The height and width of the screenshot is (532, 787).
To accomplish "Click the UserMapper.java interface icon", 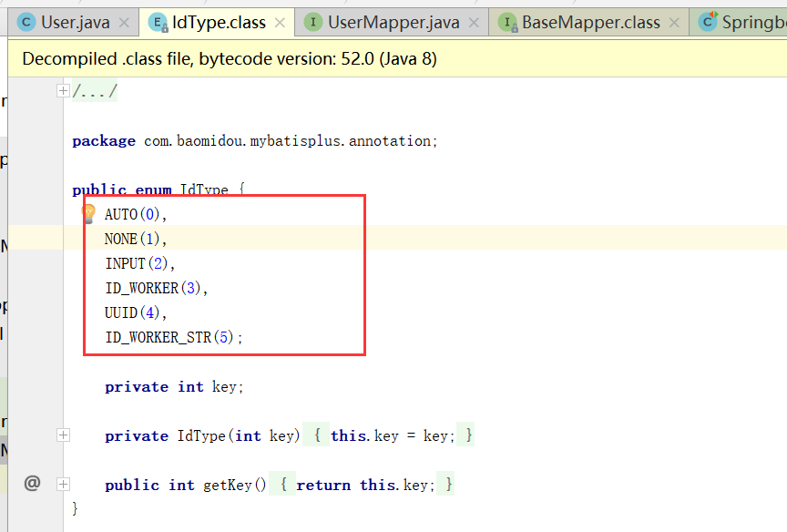I will 313,22.
